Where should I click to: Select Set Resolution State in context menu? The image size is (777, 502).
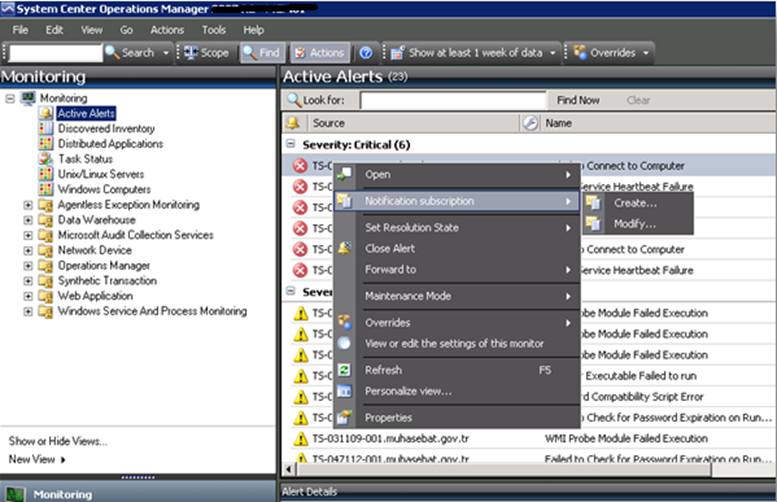pos(456,227)
